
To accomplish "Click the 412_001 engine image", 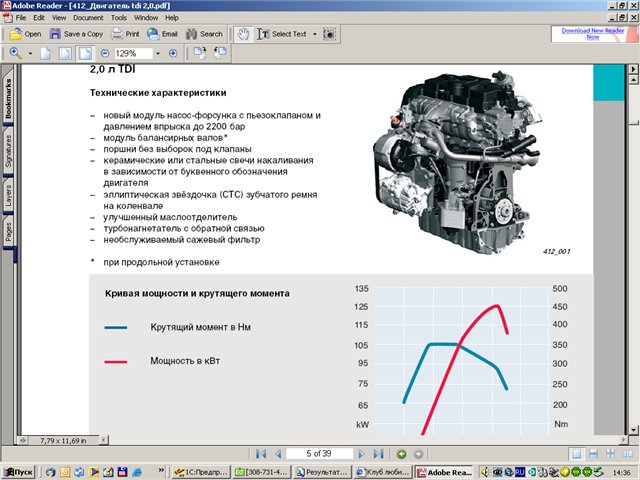I will click(x=458, y=162).
